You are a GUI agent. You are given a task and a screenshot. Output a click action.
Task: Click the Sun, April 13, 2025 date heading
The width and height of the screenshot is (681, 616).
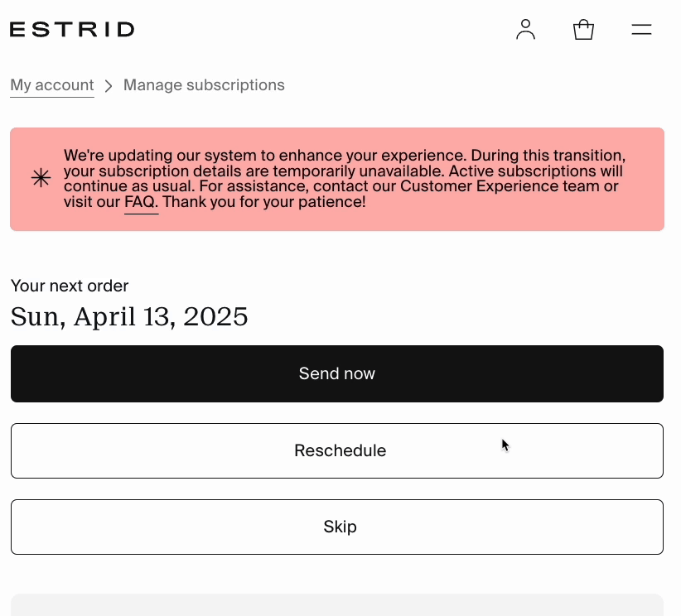pos(129,316)
